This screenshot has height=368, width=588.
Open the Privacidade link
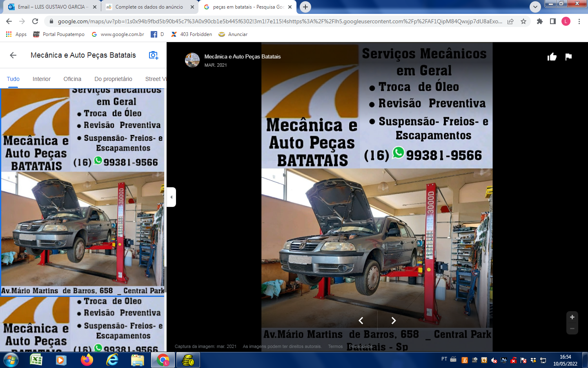coord(361,346)
